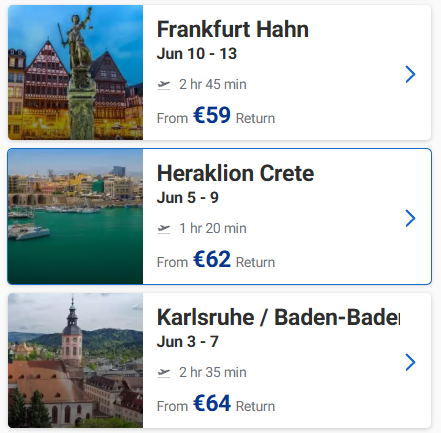
Task: Click the Frankfurt Hahn flight duration plane icon
Action: coord(164,85)
